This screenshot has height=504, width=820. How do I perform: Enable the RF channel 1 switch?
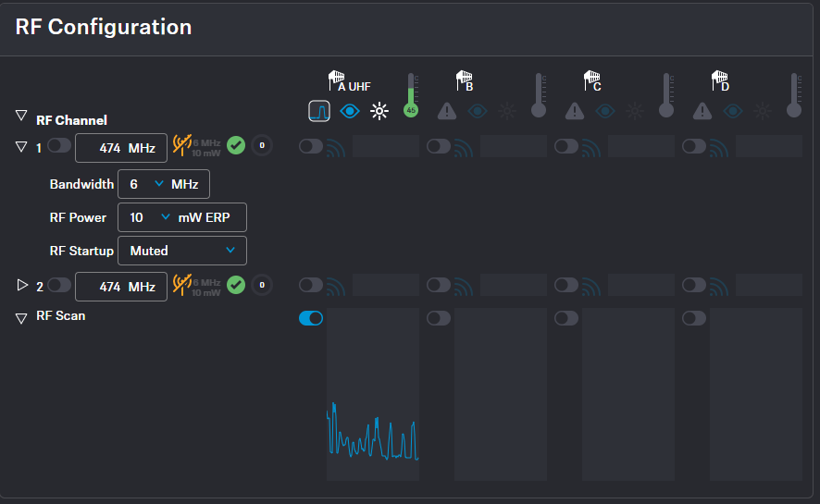pyautogui.click(x=59, y=146)
